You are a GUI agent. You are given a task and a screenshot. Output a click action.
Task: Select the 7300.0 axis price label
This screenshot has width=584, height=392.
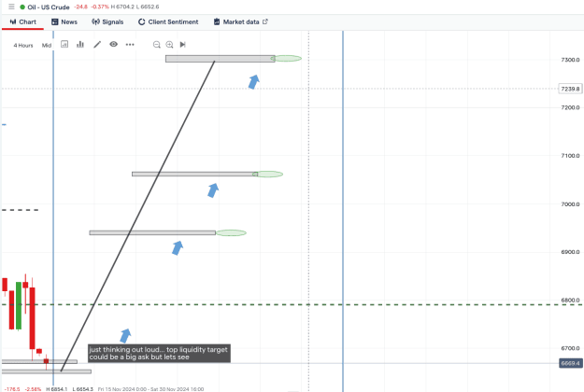coord(570,60)
